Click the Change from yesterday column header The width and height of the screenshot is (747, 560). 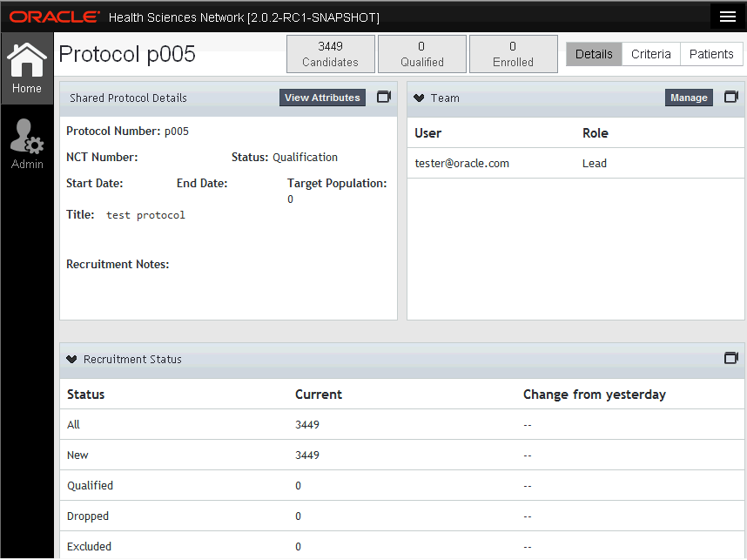pos(594,395)
